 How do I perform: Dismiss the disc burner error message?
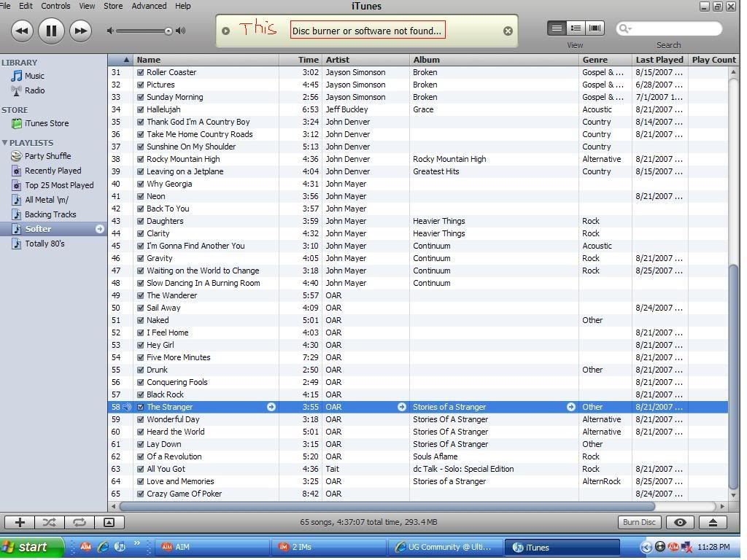(508, 31)
